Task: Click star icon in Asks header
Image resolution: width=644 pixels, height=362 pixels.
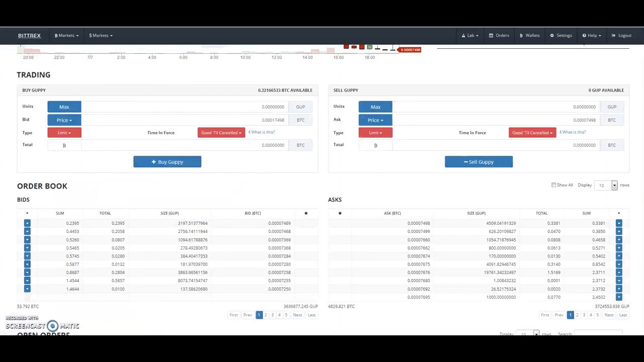Action: click(x=340, y=213)
